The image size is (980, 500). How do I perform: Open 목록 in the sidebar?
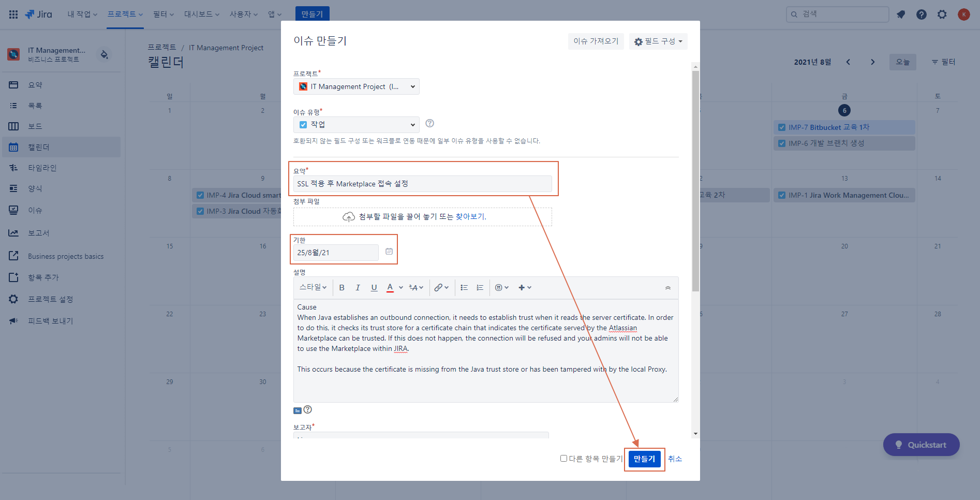click(62, 106)
